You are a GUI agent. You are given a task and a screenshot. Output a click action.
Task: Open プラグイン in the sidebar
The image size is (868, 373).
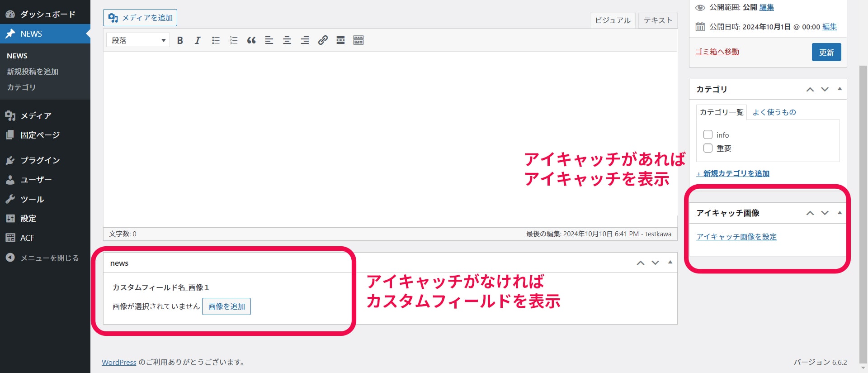point(45,160)
